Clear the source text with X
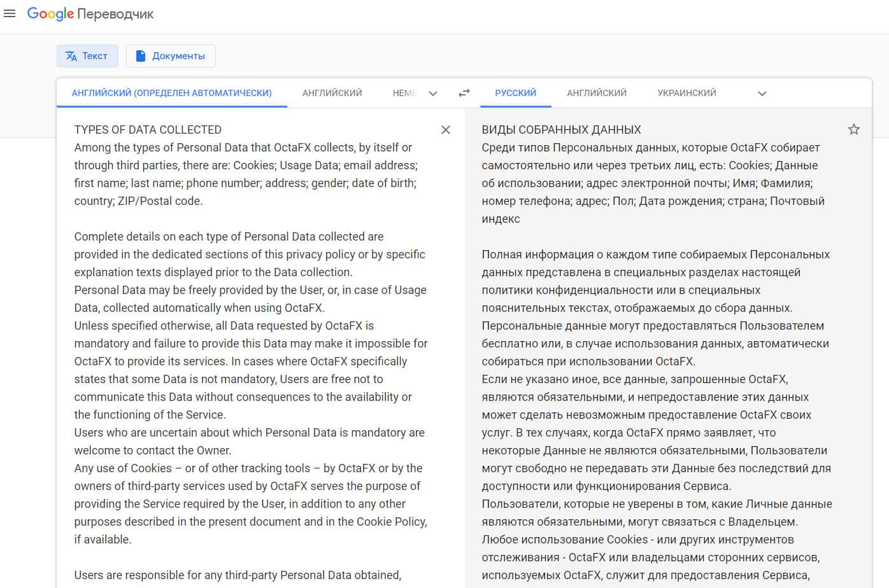The width and height of the screenshot is (889, 588). (446, 130)
